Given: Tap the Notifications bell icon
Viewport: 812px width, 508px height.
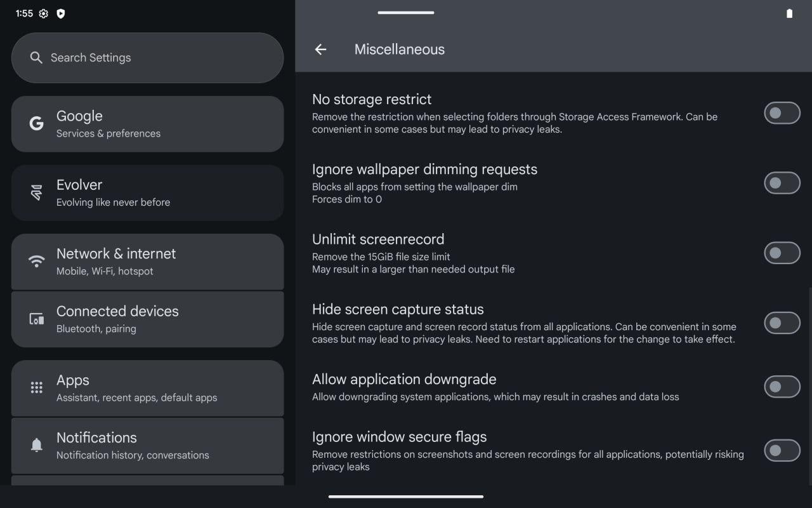Looking at the screenshot, I should [37, 445].
